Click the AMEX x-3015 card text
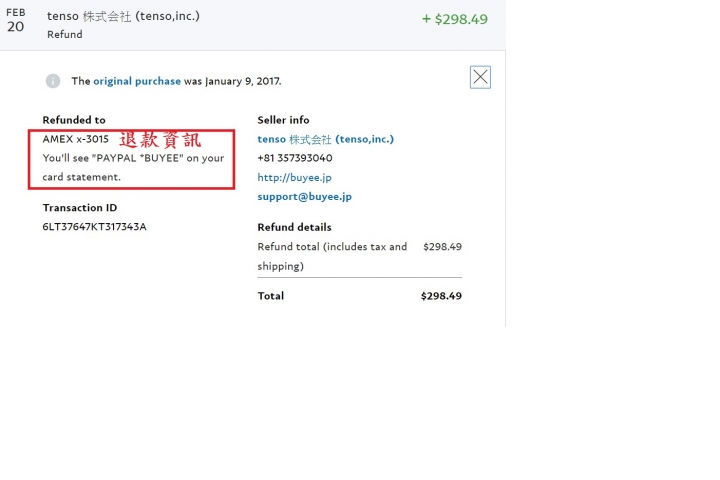The image size is (720, 480). (x=76, y=139)
